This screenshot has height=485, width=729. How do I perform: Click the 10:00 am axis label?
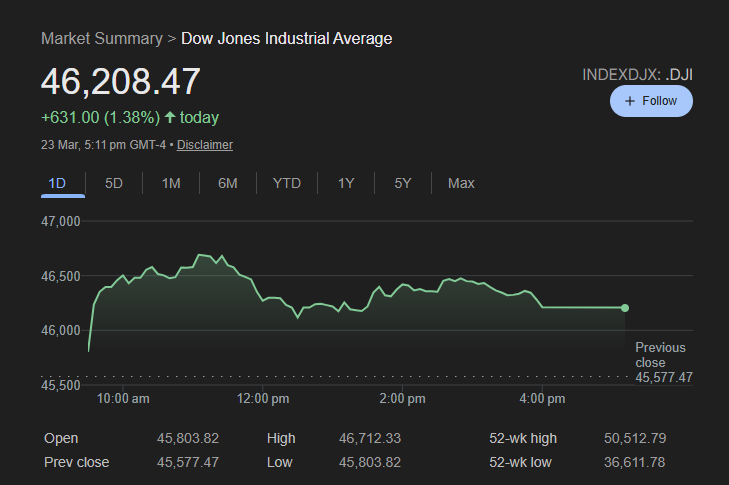click(x=123, y=399)
